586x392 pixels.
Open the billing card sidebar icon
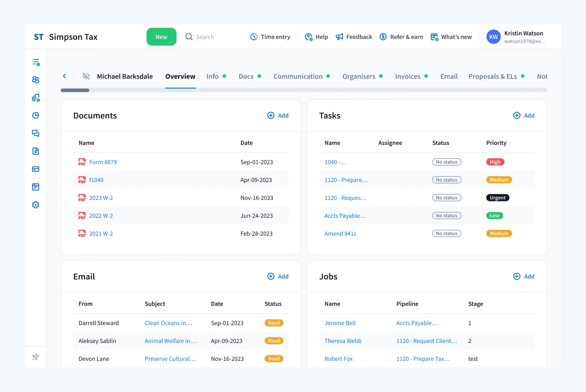[36, 169]
